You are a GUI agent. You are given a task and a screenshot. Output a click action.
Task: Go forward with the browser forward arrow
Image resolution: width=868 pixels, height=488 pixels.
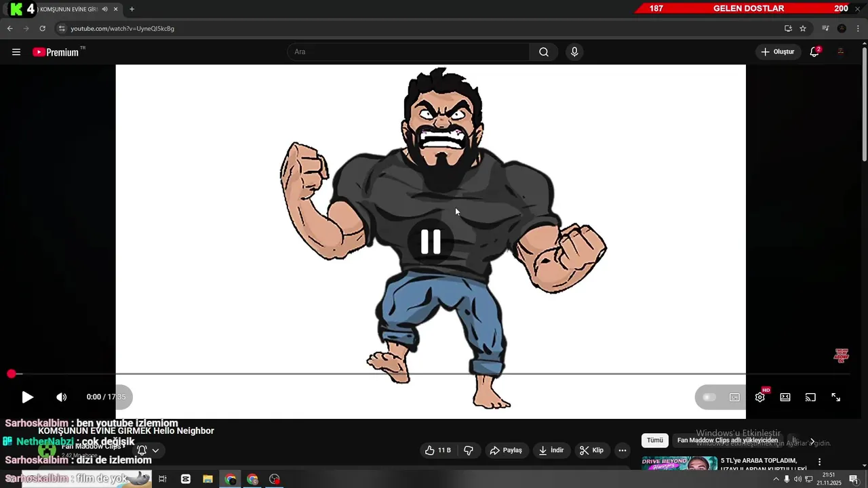pos(26,28)
